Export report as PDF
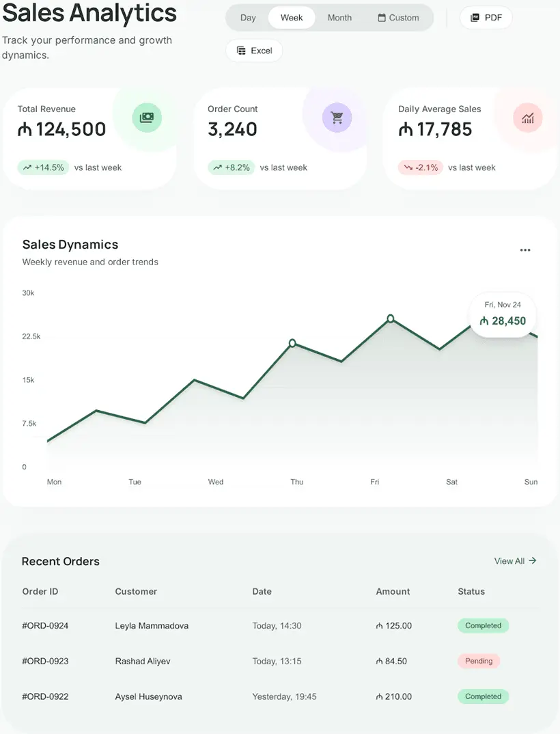Image resolution: width=560 pixels, height=734 pixels. pos(486,18)
